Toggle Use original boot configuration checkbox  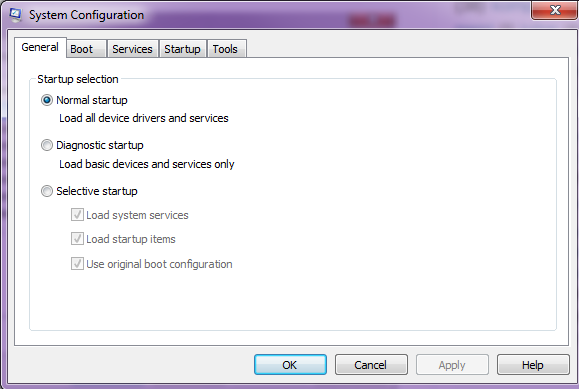coord(77,264)
